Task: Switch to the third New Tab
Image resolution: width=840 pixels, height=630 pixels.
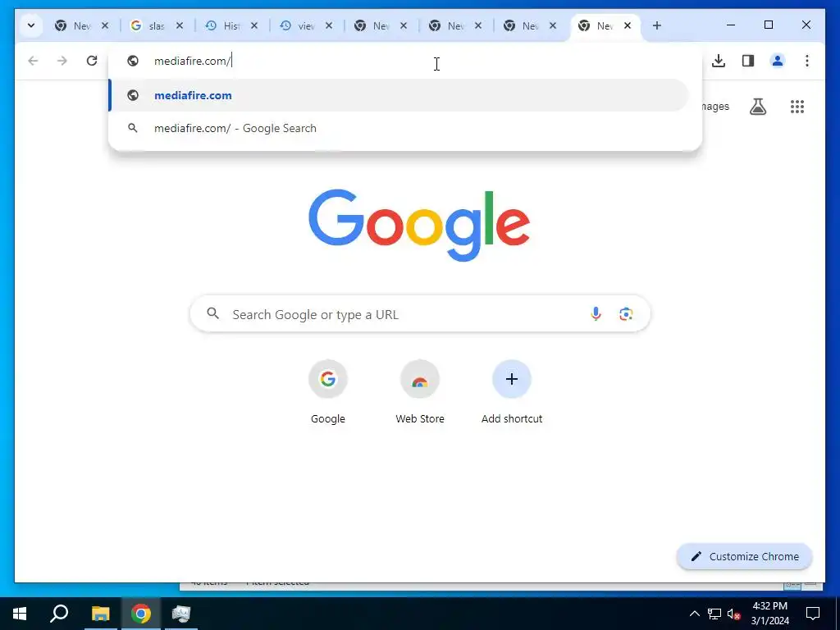Action: coord(454,25)
